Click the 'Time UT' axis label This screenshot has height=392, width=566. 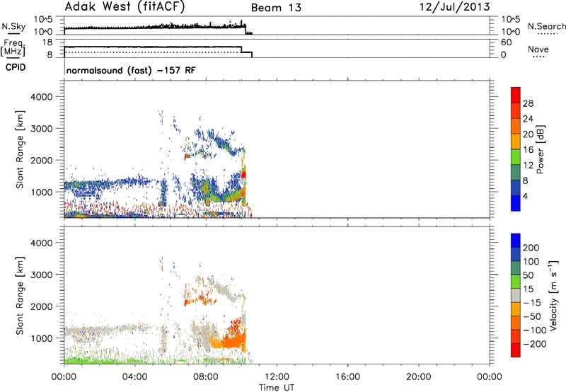click(277, 388)
